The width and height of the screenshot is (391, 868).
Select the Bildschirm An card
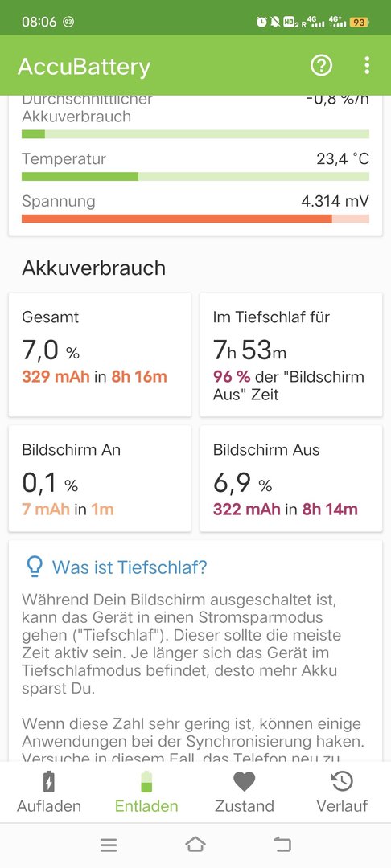pos(100,478)
